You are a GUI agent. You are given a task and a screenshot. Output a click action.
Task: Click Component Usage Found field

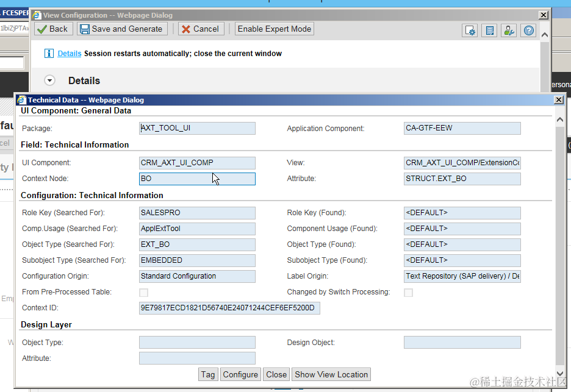(x=462, y=229)
